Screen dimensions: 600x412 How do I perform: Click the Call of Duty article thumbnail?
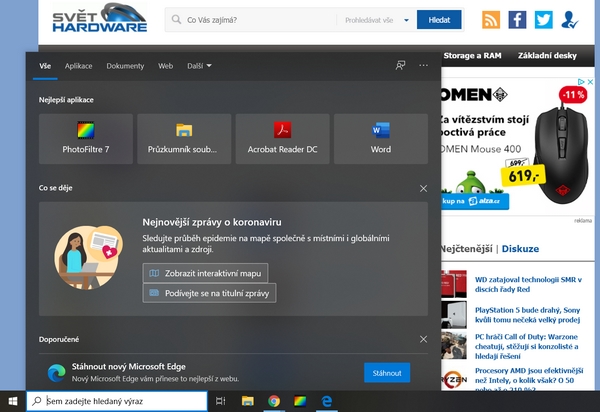click(x=454, y=346)
